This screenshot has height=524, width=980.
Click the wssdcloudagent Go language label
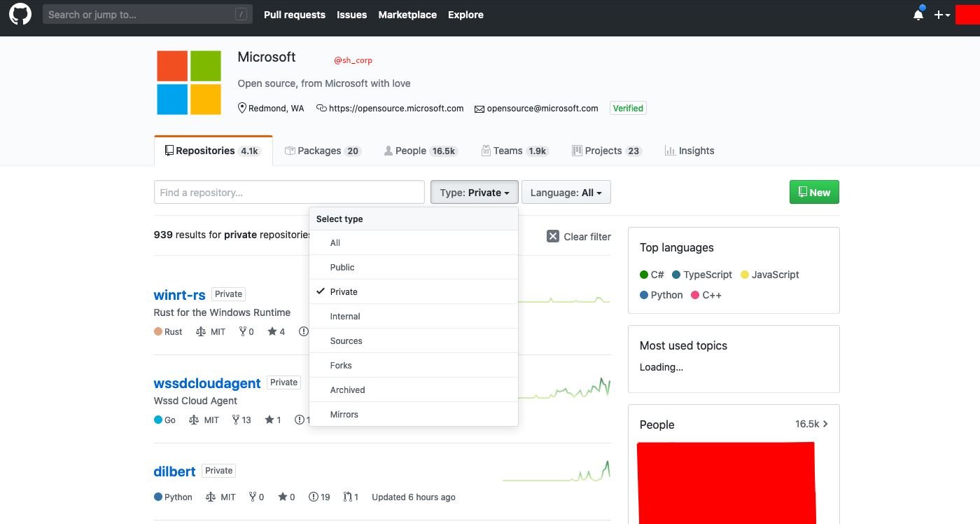point(164,420)
